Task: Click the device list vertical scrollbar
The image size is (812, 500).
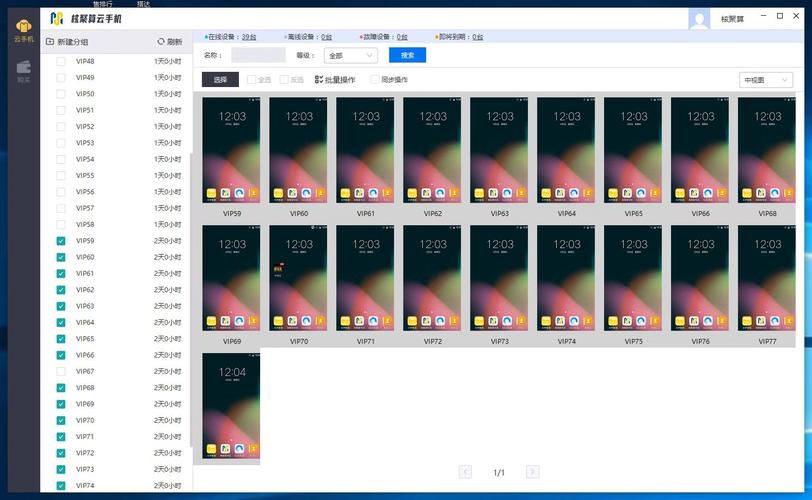Action: 191,300
